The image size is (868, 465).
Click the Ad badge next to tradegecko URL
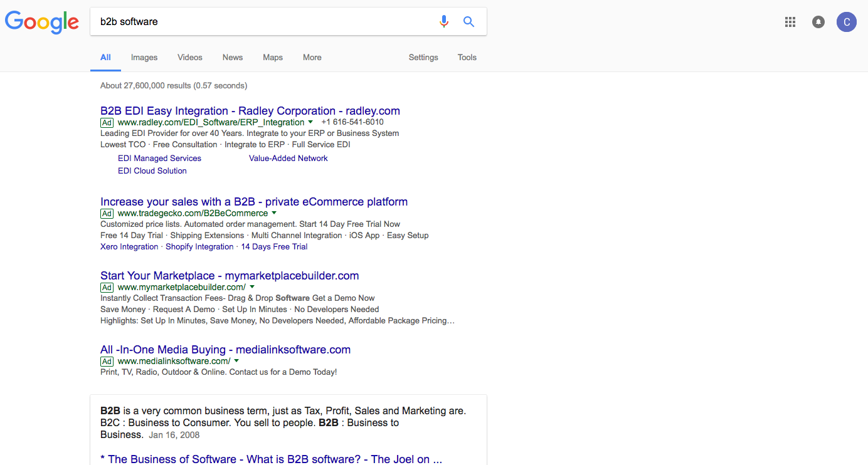click(x=107, y=214)
